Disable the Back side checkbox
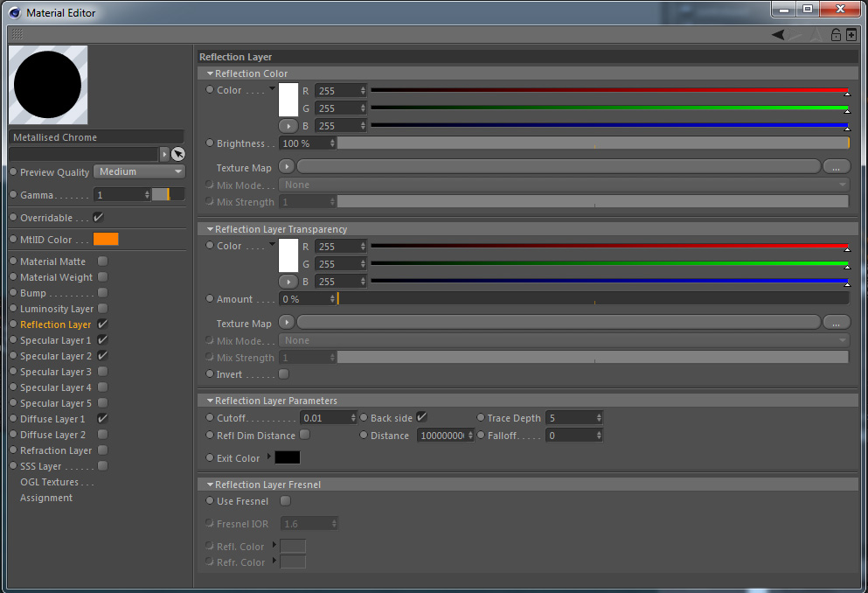The width and height of the screenshot is (868, 593). tap(422, 417)
